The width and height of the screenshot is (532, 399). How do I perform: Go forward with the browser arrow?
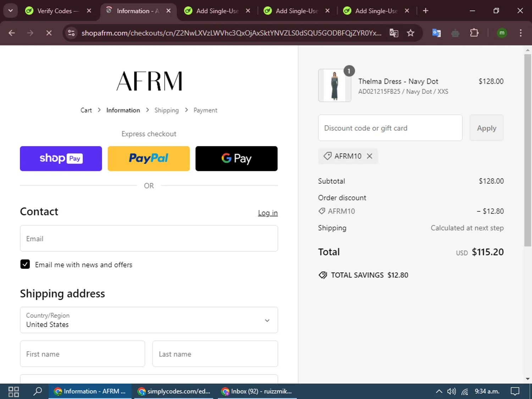[31, 33]
